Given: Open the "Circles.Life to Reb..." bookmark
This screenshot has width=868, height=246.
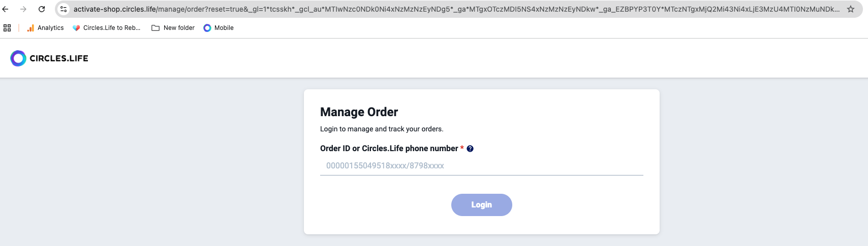Looking at the screenshot, I should [107, 28].
